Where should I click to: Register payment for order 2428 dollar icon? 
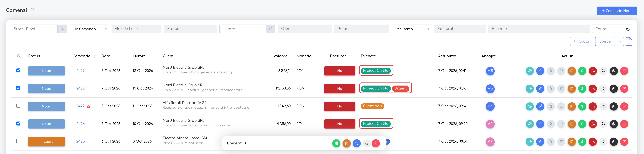(x=582, y=89)
